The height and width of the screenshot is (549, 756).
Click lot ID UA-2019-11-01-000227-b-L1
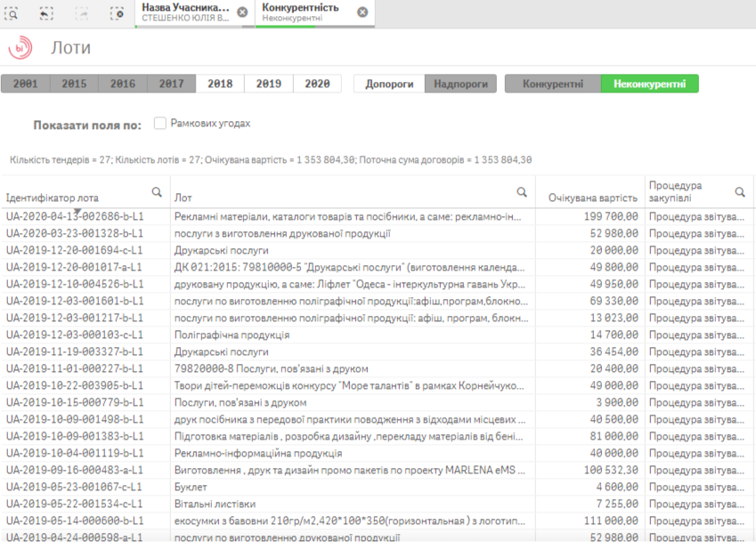pyautogui.click(x=75, y=369)
